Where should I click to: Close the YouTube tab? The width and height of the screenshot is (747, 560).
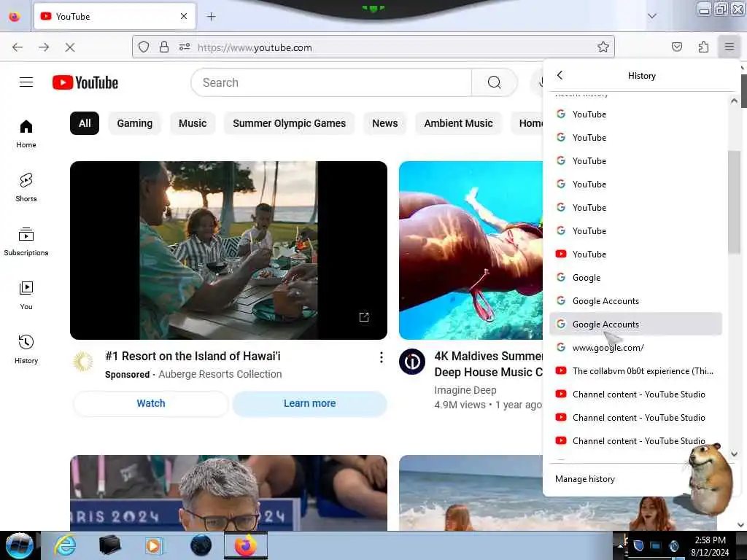[x=184, y=16]
